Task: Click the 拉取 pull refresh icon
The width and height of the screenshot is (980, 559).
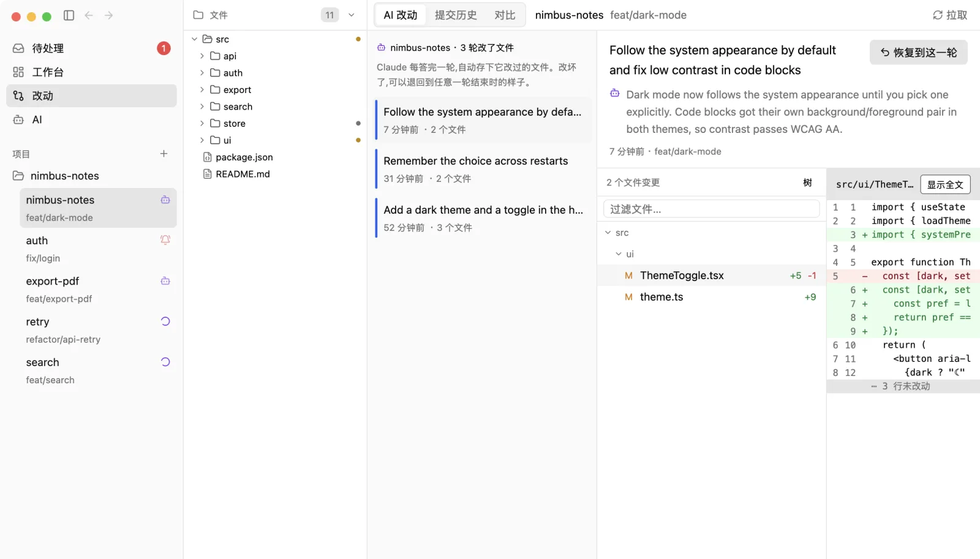Action: 937,15
